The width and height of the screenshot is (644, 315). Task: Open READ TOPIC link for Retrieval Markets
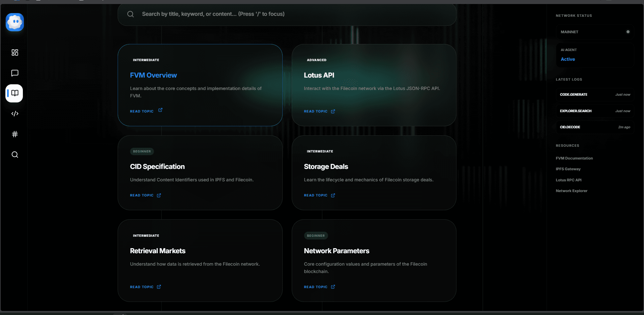point(142,287)
